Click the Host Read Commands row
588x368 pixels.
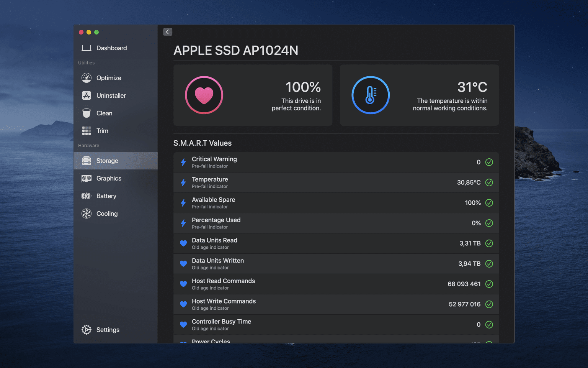(x=336, y=284)
